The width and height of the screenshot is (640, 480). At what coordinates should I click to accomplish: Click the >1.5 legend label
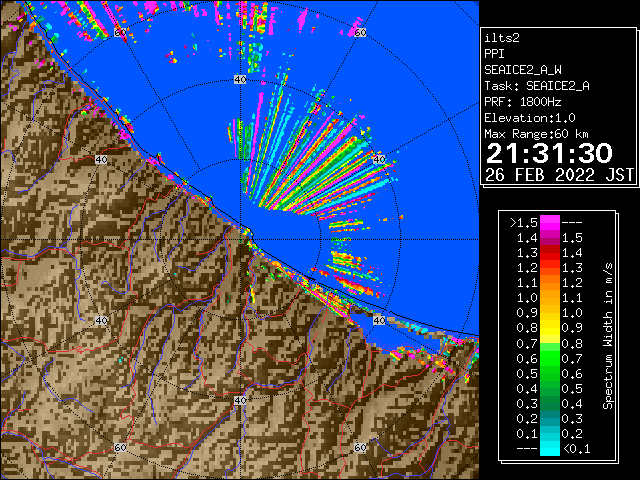524,223
